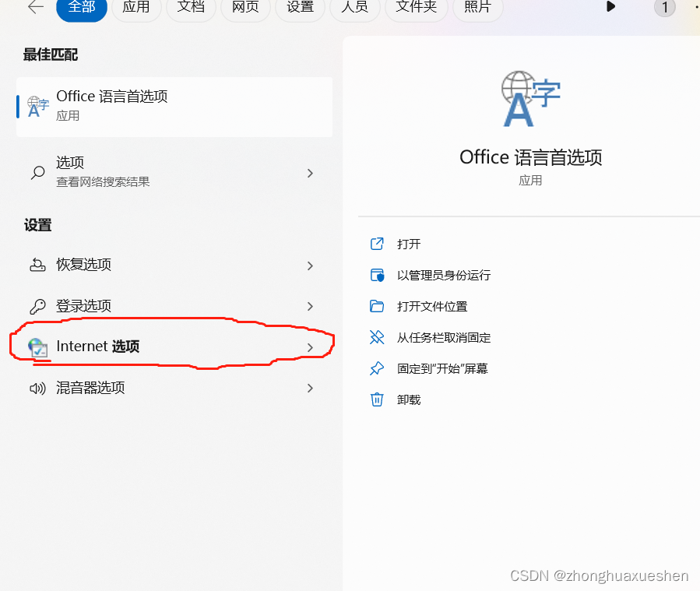Go back with the left arrow icon

pyautogui.click(x=36, y=7)
